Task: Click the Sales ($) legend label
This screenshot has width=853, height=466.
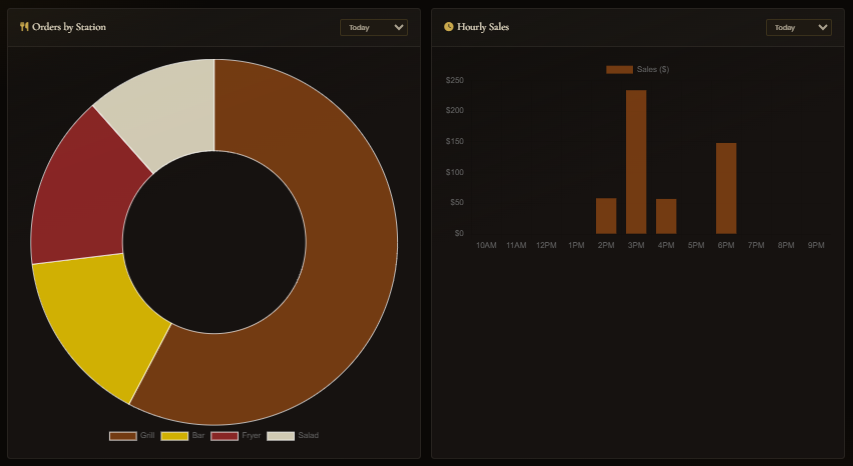Action: (653, 70)
